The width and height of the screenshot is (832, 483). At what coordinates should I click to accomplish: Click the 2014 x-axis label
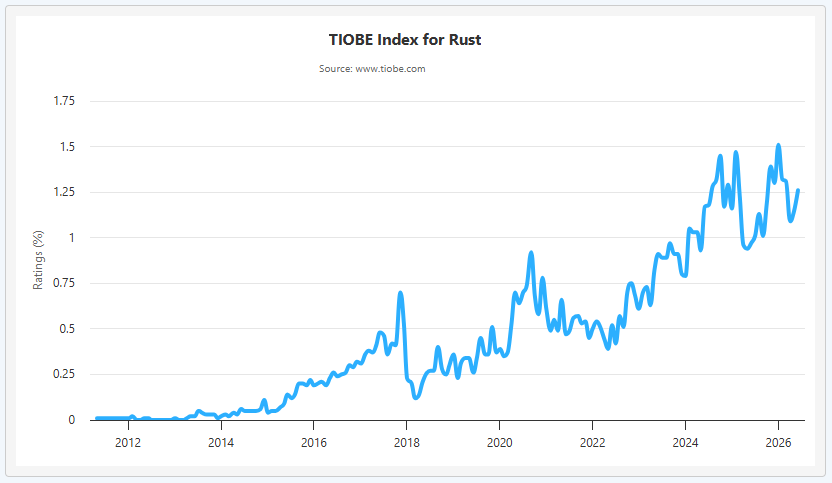[x=221, y=443]
